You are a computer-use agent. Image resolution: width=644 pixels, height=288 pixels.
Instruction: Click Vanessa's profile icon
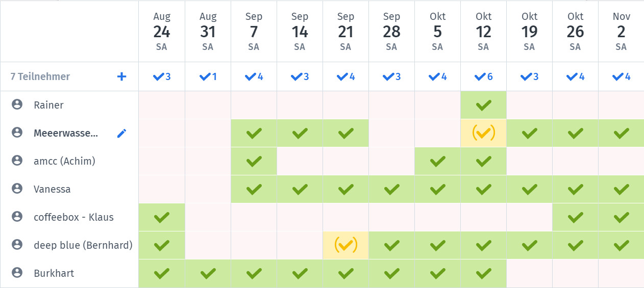point(17,189)
